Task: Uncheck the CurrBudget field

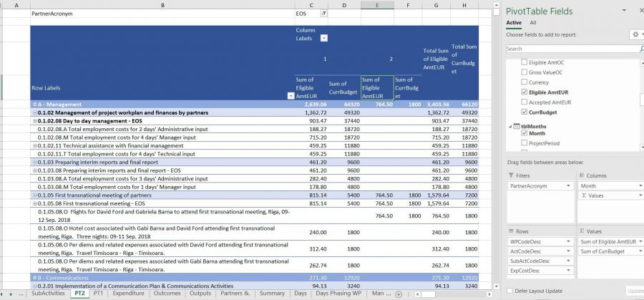Action: [x=524, y=112]
